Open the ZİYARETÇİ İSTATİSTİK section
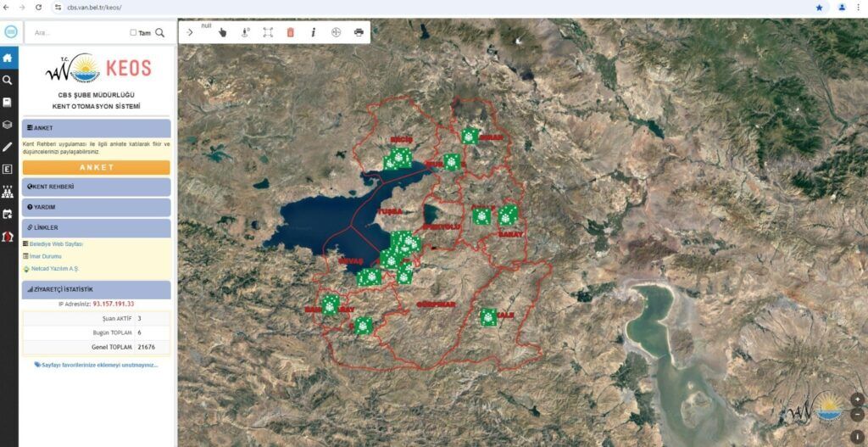Screen dimensions: 868x447 (x=96, y=289)
